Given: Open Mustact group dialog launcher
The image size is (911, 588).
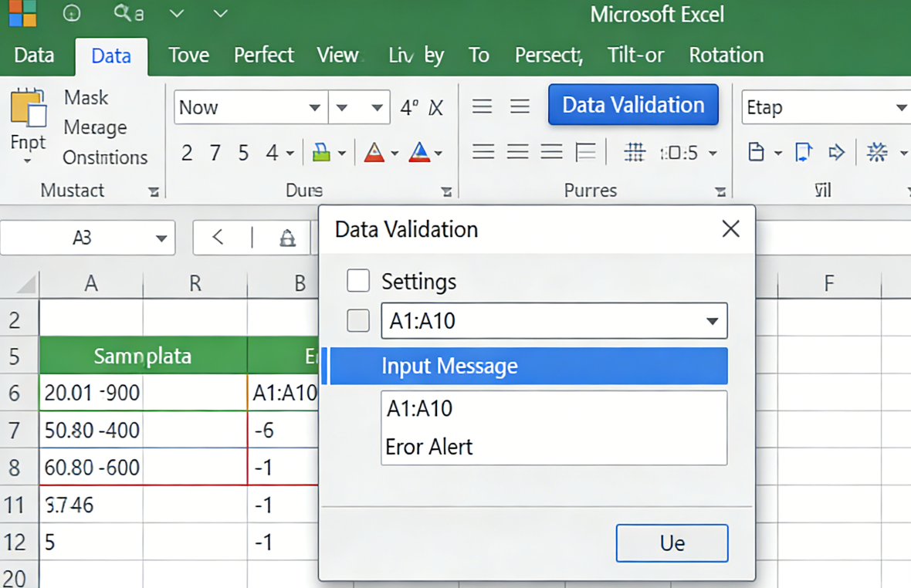Looking at the screenshot, I should coord(154,191).
